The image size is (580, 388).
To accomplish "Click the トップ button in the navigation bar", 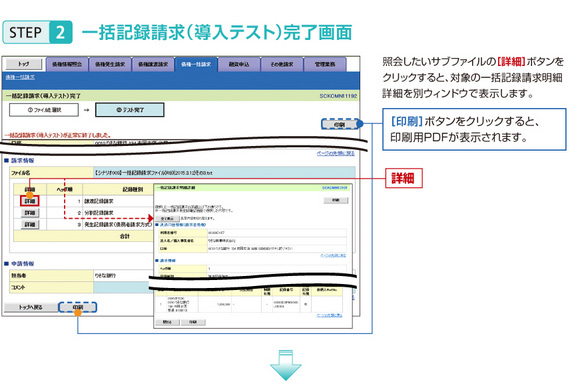I will tap(24, 64).
